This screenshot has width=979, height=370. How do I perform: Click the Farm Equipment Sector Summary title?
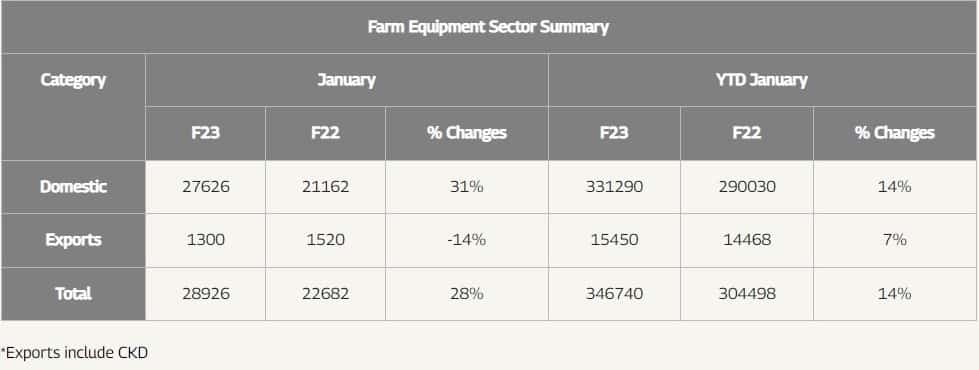point(488,27)
